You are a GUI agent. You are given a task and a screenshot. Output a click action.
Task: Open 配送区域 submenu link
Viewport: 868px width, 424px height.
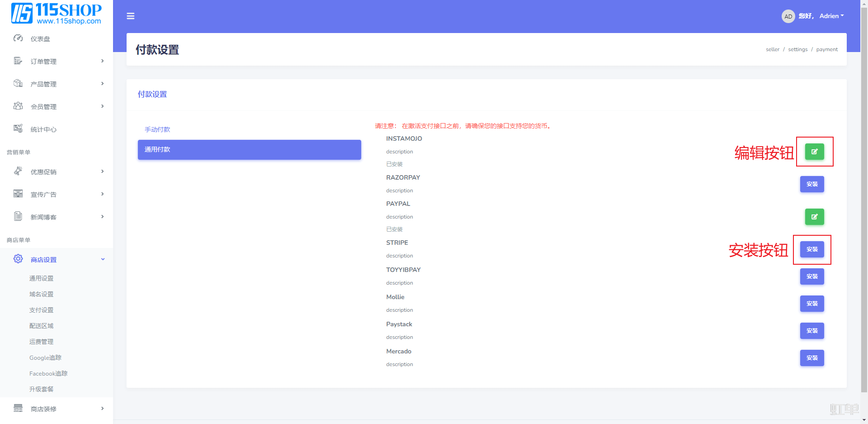pos(41,326)
